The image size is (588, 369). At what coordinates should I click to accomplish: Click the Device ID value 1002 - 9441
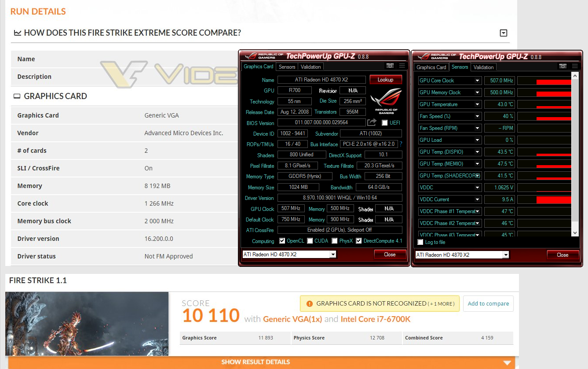[x=292, y=133]
